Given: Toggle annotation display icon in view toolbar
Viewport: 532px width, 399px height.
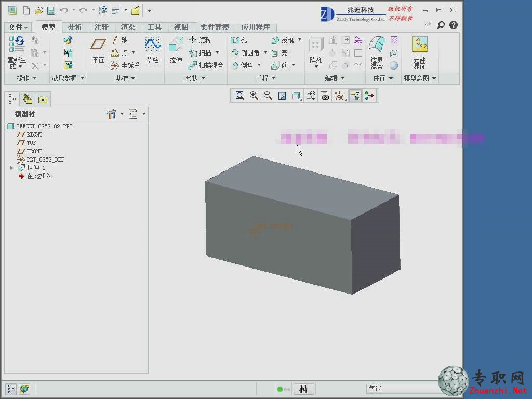Looking at the screenshot, I should tap(355, 96).
